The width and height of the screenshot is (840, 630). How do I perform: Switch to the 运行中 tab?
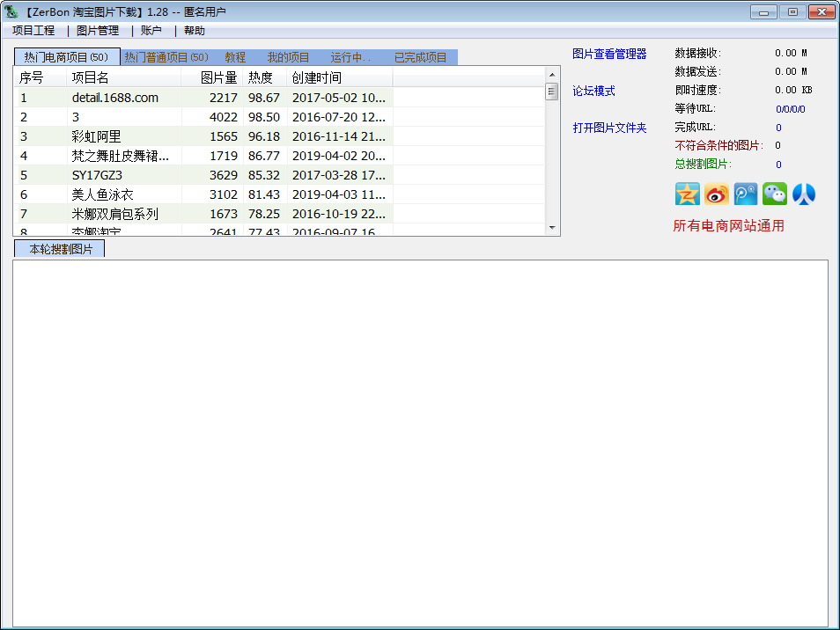[x=350, y=57]
